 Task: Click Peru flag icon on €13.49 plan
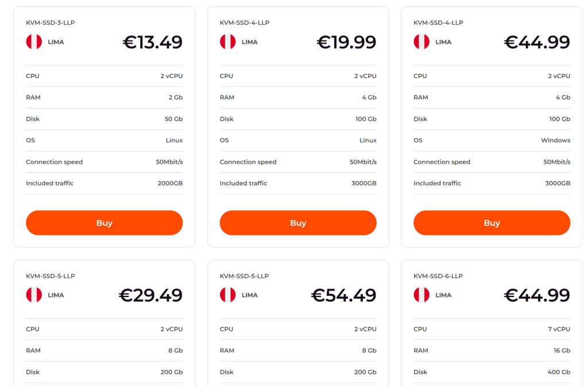pyautogui.click(x=34, y=41)
